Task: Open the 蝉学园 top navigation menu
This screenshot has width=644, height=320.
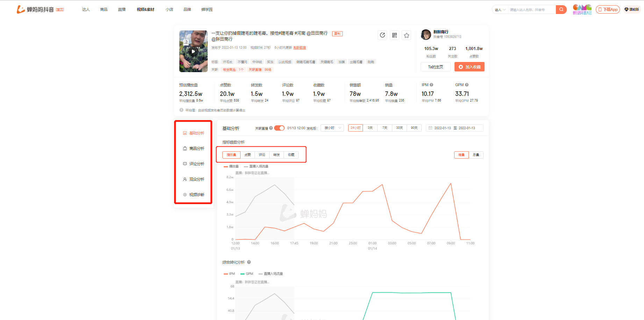Action: coord(207,9)
